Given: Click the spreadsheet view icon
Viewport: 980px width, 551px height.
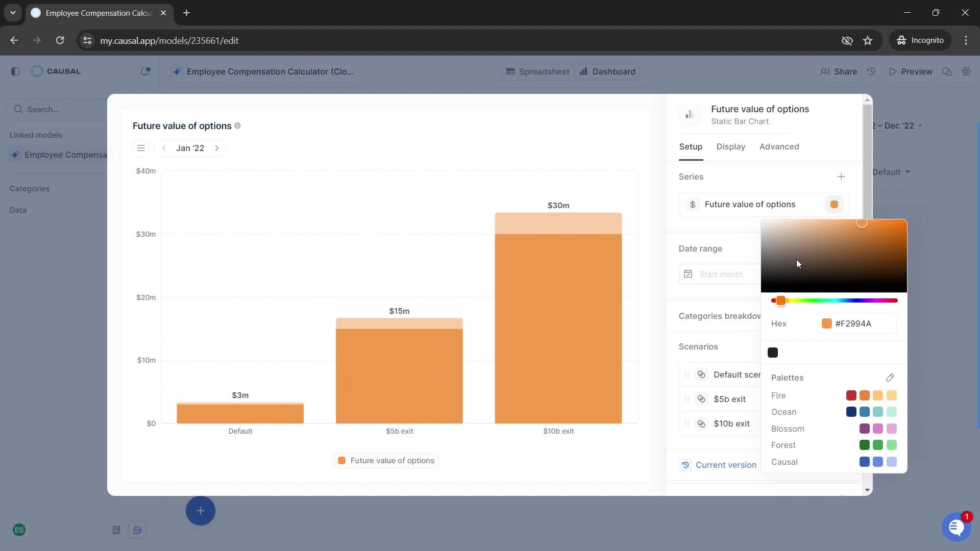Looking at the screenshot, I should (x=509, y=71).
